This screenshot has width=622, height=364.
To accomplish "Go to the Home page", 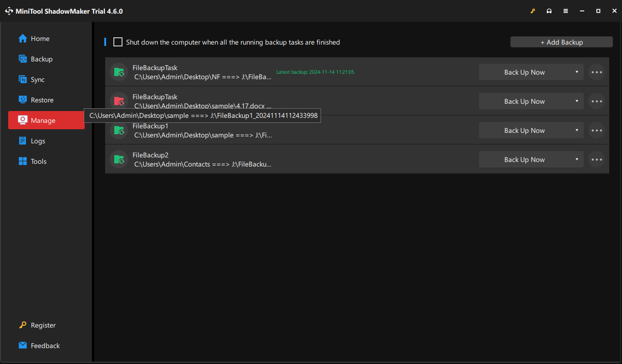I will point(40,39).
